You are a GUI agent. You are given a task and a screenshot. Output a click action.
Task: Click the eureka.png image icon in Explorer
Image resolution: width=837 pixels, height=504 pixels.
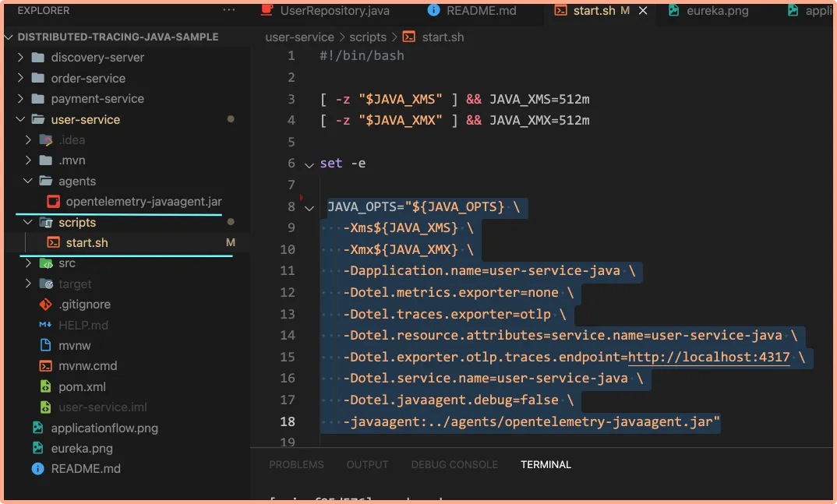37,448
